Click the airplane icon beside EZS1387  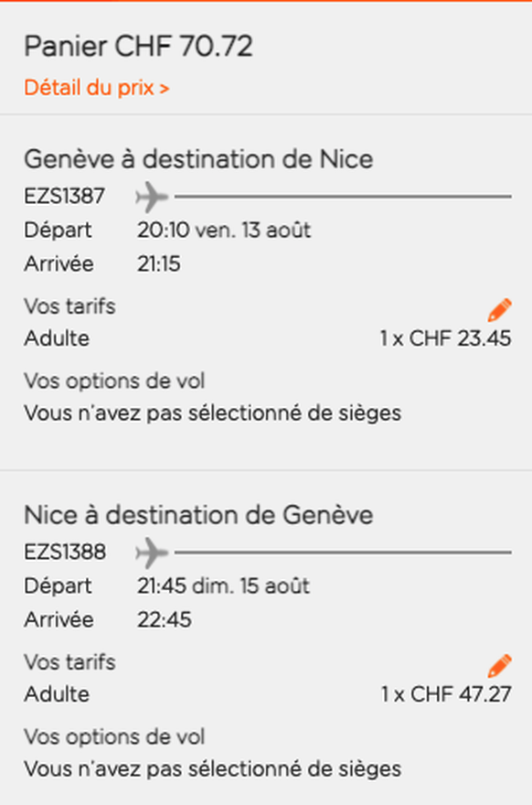coord(152,196)
